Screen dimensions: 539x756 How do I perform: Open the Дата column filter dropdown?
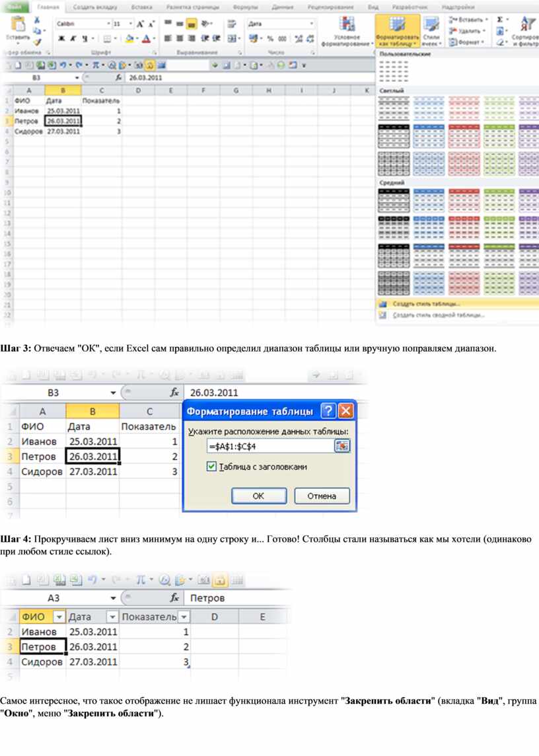click(112, 617)
